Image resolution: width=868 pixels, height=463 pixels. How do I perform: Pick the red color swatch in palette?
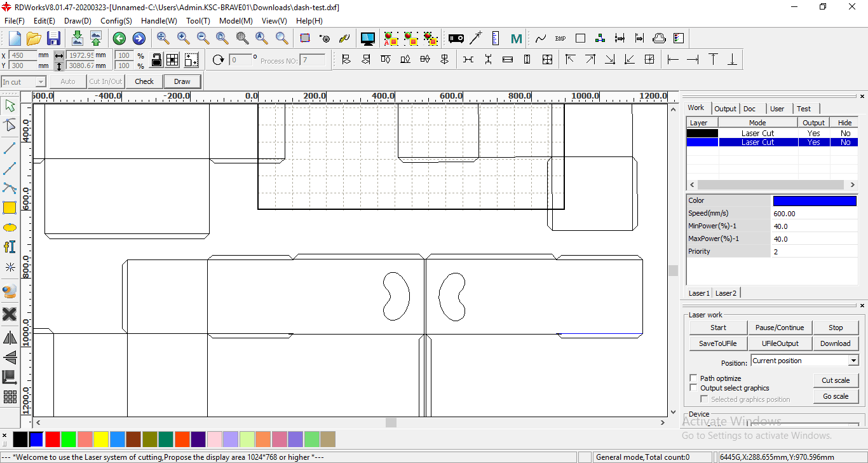53,439
